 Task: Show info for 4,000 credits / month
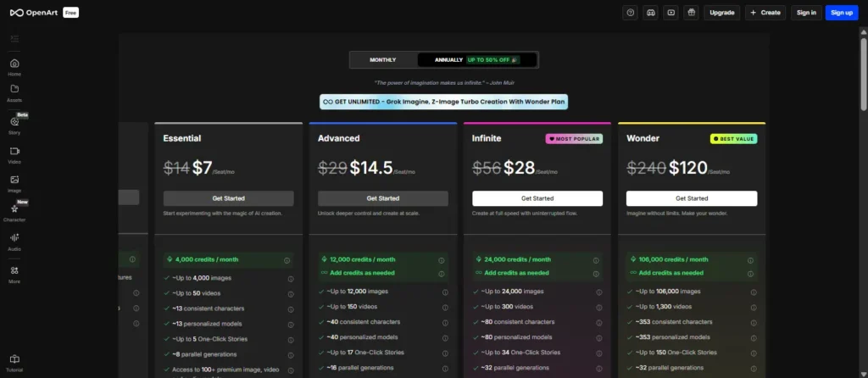pos(287,260)
